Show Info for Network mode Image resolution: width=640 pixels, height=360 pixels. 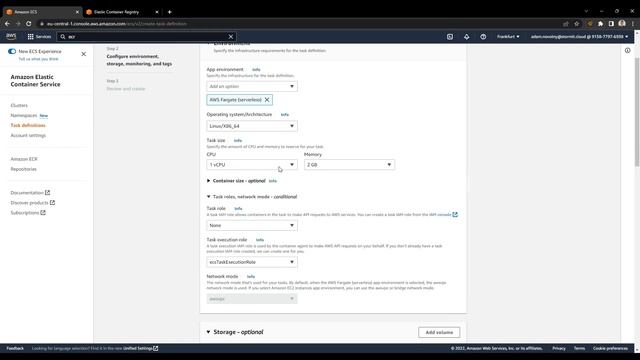251,277
